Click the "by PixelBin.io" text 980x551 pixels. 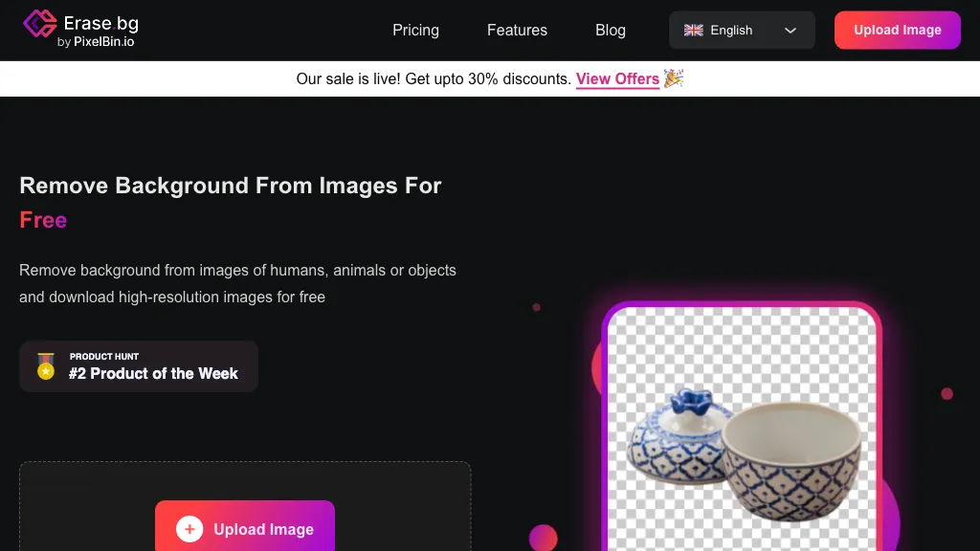(x=96, y=42)
